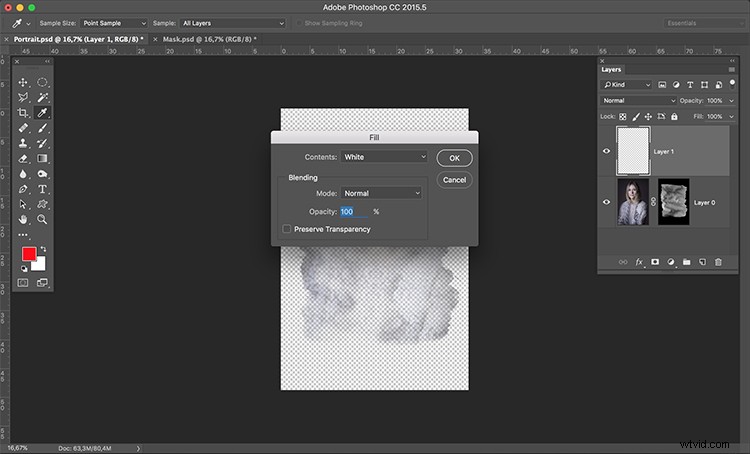This screenshot has height=454, width=750.
Task: Add a layer mask icon
Action: pos(655,262)
